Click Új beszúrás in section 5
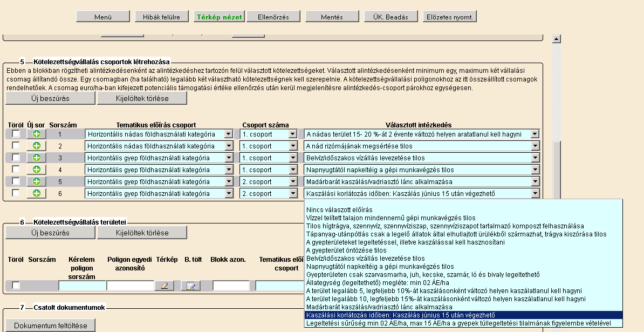 click(50, 98)
